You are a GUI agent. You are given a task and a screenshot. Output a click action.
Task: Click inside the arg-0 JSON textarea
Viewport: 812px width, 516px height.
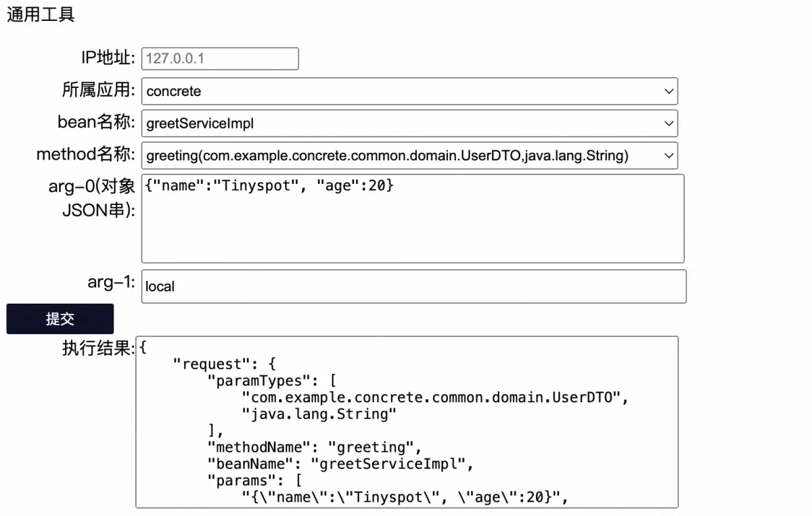pos(413,218)
